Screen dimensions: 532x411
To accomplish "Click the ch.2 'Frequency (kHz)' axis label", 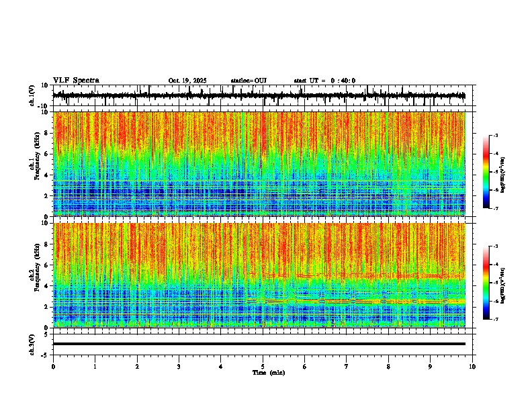I will [x=37, y=267].
